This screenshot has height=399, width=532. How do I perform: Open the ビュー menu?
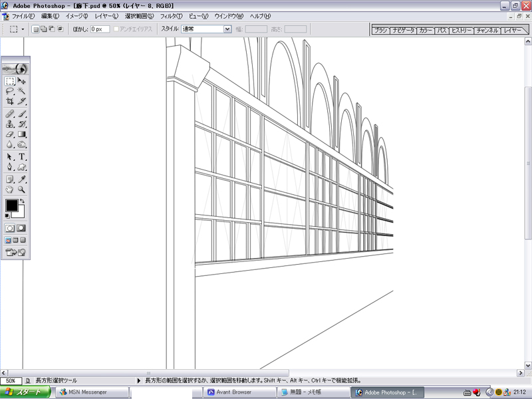click(198, 16)
